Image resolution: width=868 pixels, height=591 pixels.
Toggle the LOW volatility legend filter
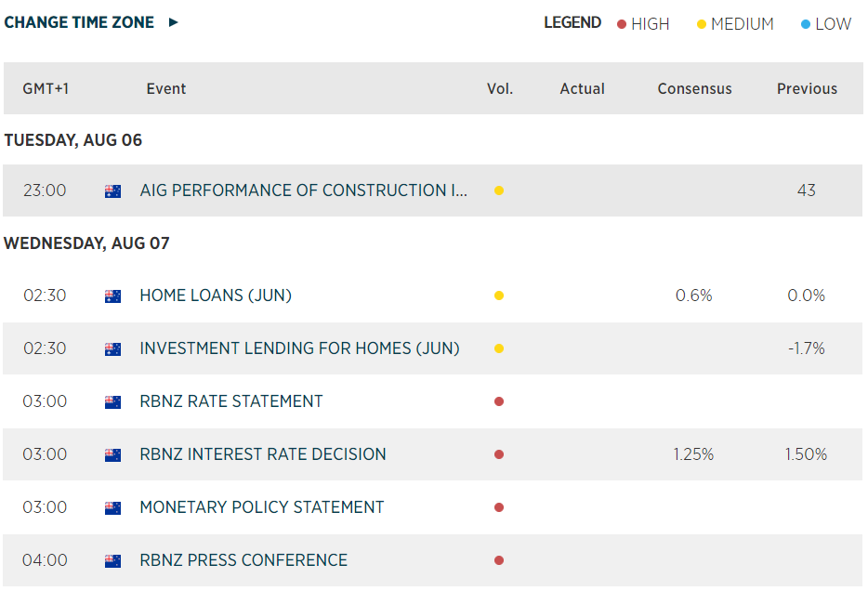(x=825, y=24)
